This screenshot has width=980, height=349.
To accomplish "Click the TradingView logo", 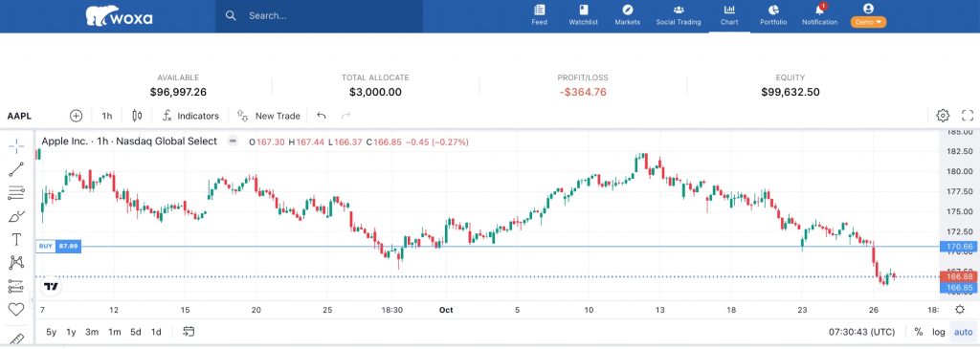I will pos(52,287).
